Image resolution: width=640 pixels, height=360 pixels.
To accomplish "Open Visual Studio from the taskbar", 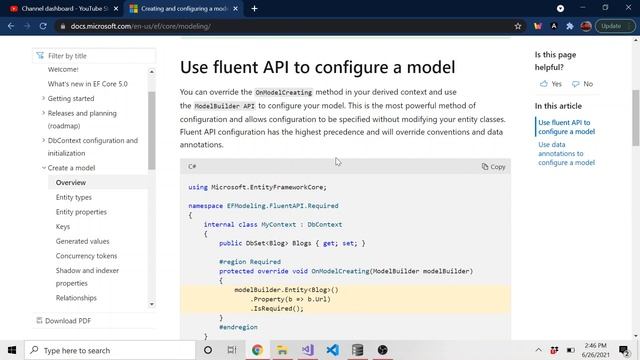I will pyautogui.click(x=307, y=350).
